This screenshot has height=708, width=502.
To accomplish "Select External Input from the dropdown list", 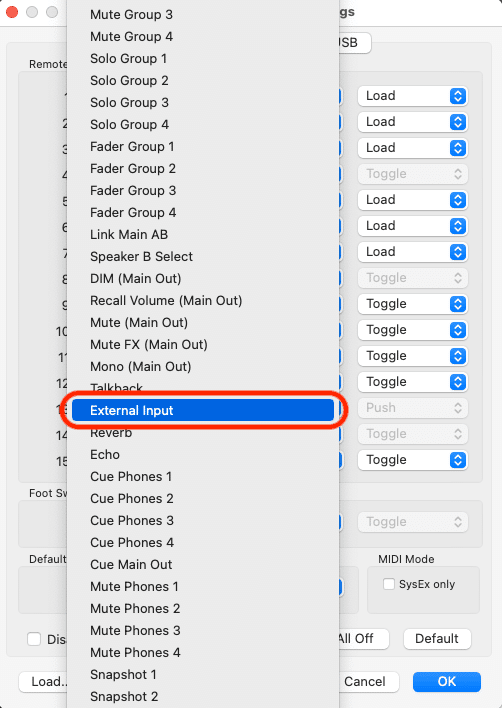I will point(203,410).
